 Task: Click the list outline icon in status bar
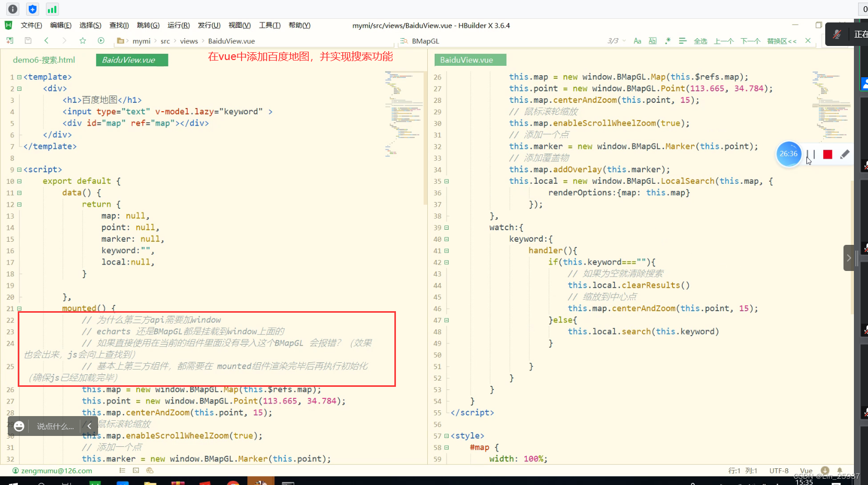pos(122,470)
